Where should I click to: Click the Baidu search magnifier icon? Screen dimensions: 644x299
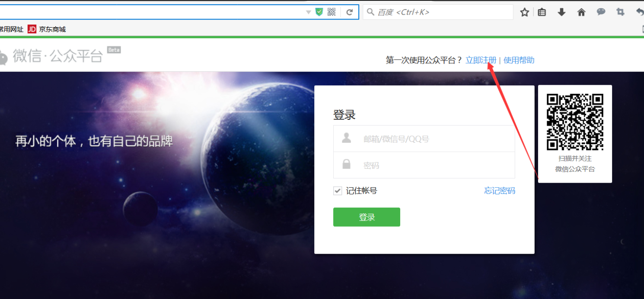pos(370,12)
